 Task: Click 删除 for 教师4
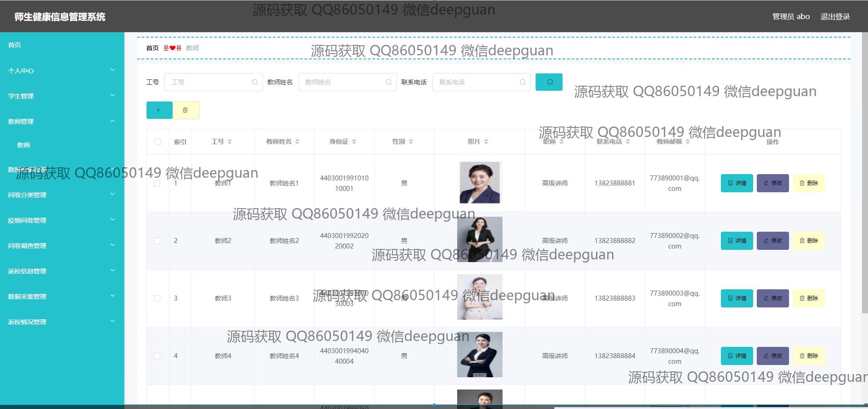809,356
